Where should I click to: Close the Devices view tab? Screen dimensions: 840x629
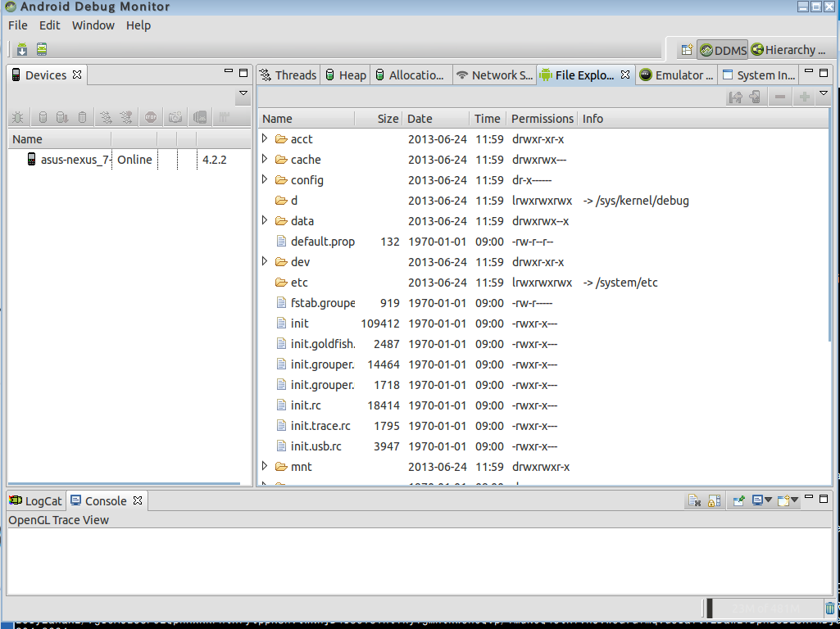click(x=77, y=75)
